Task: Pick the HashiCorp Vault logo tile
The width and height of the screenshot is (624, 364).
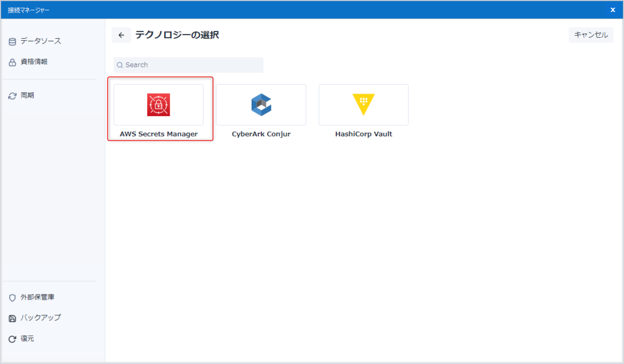Action: (x=364, y=105)
